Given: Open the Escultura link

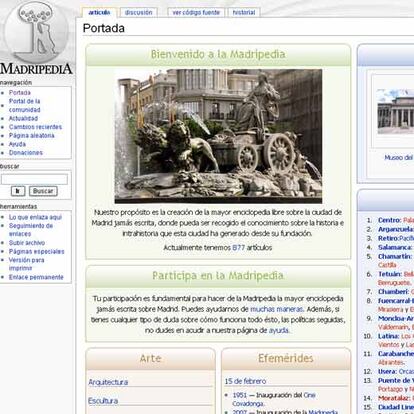Looking at the screenshot, I should (x=103, y=401).
